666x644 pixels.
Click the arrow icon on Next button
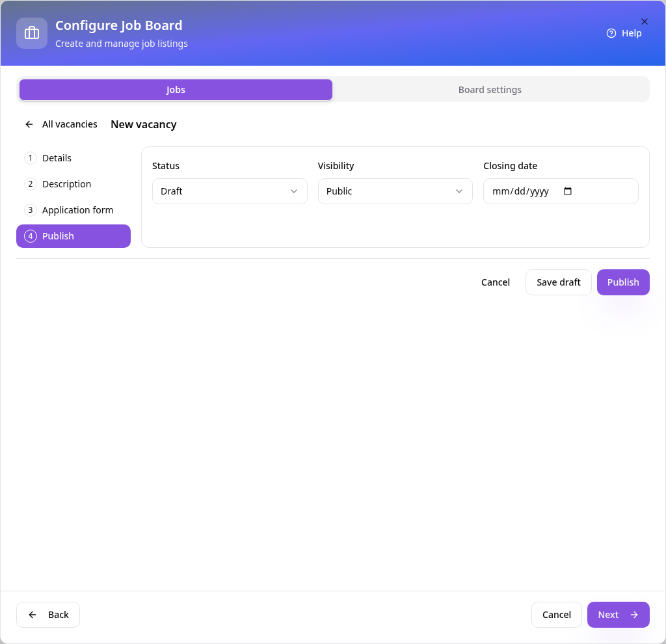click(x=633, y=615)
